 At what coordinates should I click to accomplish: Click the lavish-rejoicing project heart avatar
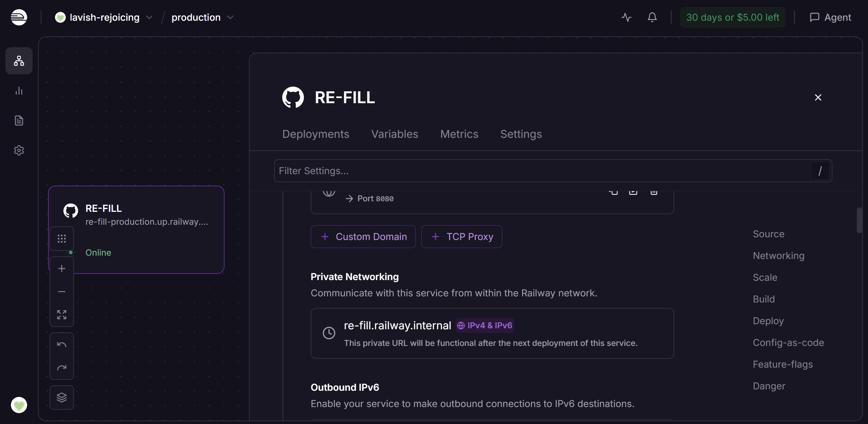click(x=60, y=17)
